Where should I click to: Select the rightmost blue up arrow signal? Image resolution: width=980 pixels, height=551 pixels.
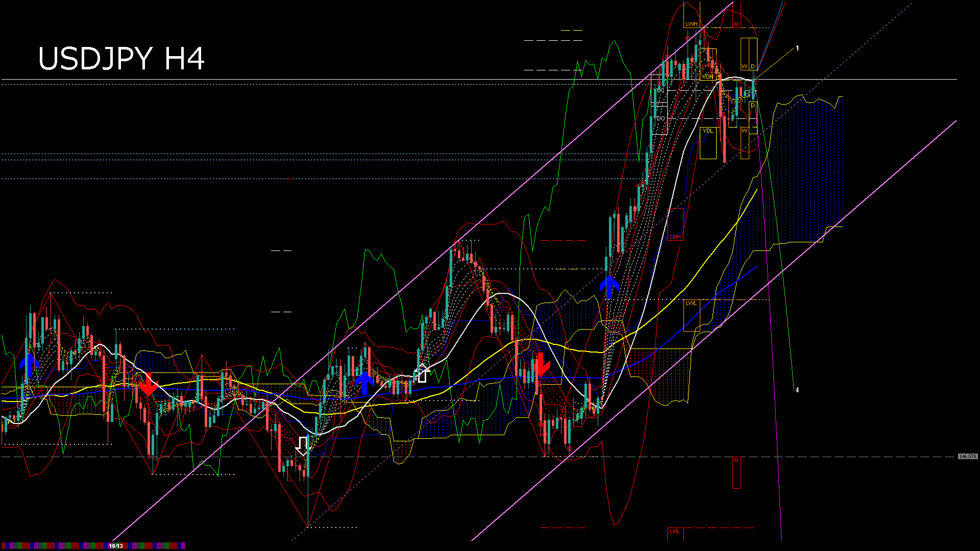pos(609,287)
